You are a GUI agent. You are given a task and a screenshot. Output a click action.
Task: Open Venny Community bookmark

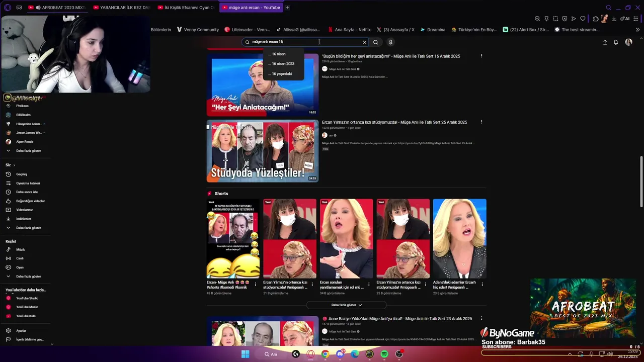tap(198, 30)
